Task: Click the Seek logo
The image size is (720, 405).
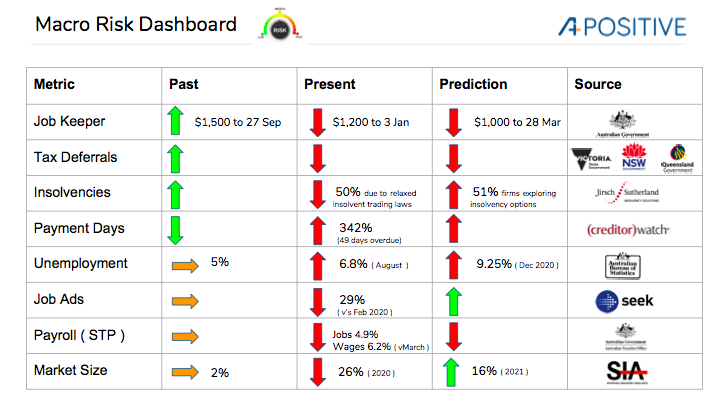Action: tap(624, 300)
